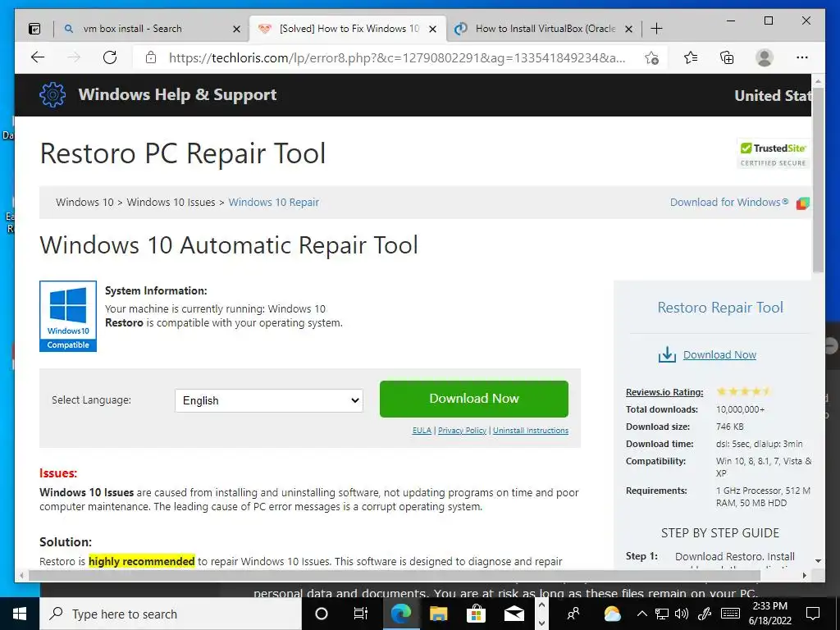Click the horizontal page scrollbar
The width and height of the screenshot is (840, 630).
[394, 575]
